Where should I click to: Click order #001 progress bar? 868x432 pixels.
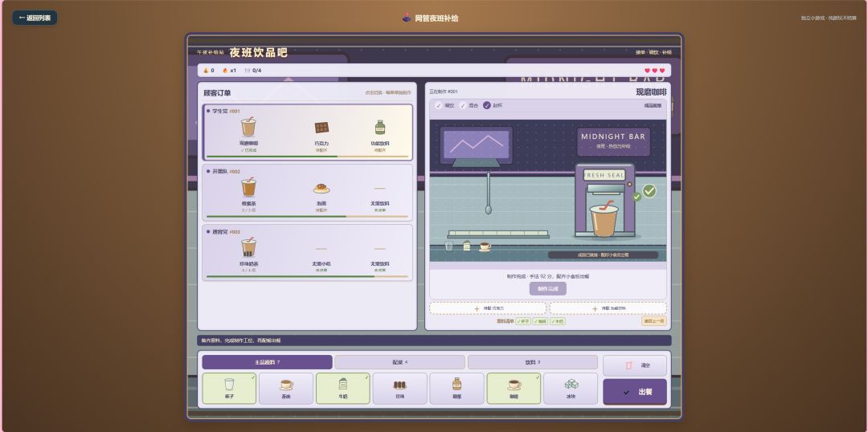click(307, 157)
